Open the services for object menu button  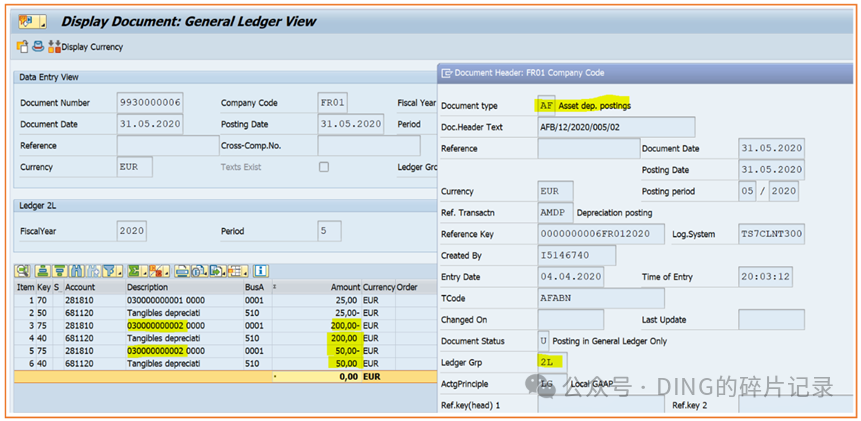(x=32, y=21)
